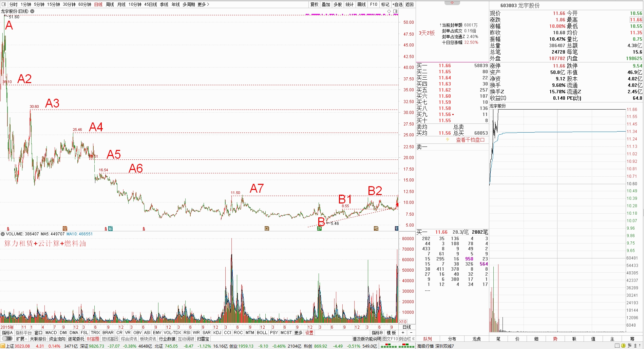
Task: Click the square event icon on timeline
Action: coord(267,229)
